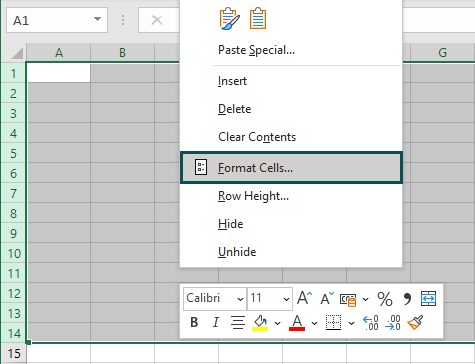
Task: Select row 11 header
Action: coord(13,273)
